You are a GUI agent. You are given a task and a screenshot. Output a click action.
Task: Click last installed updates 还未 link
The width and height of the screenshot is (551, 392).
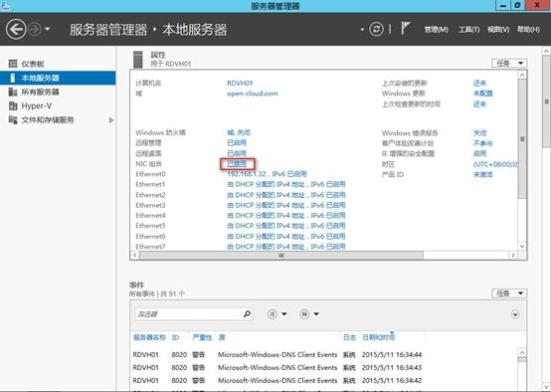479,83
